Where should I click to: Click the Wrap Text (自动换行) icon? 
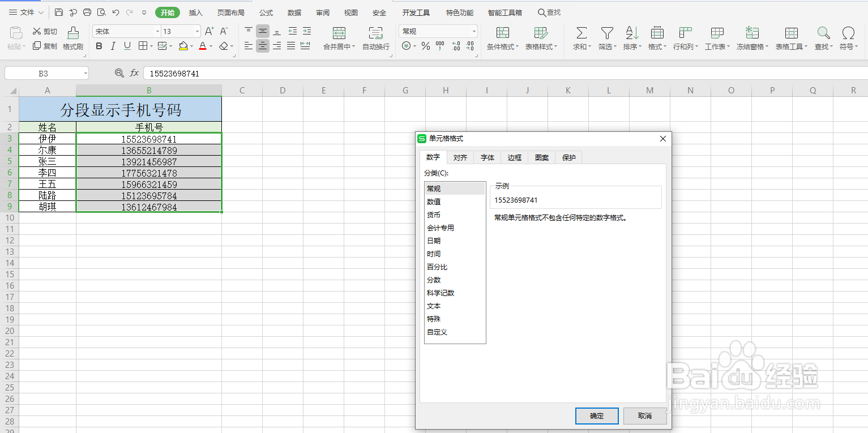click(375, 33)
